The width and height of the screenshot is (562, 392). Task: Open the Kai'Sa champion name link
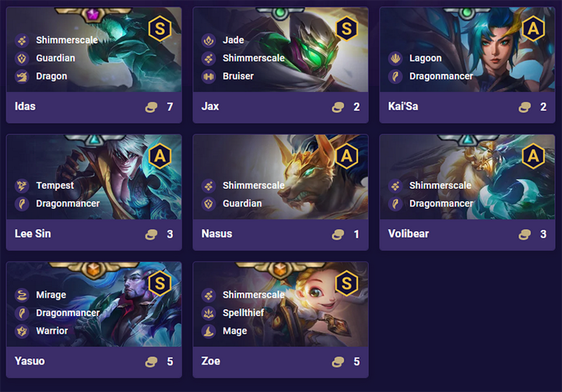(403, 106)
